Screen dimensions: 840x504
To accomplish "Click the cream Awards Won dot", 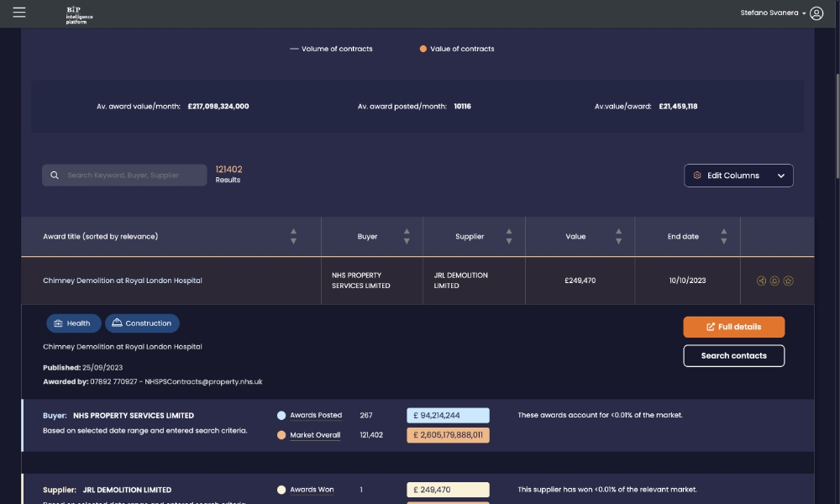I will (x=281, y=490).
